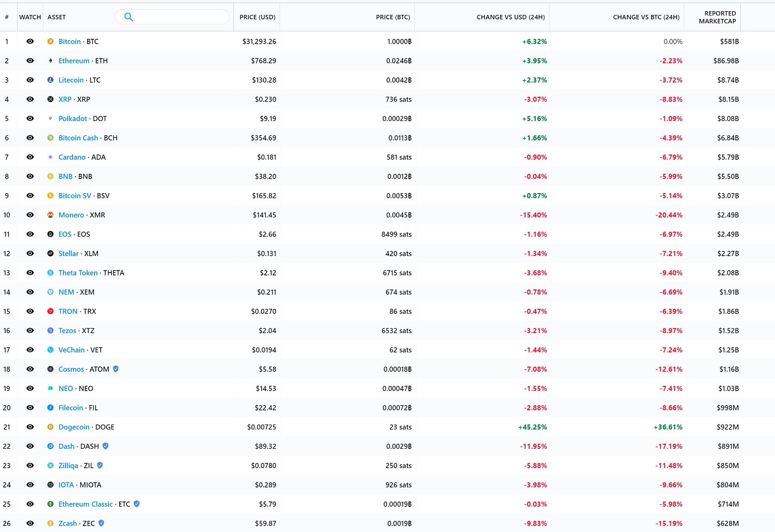Open the Ethereum Classic asset link
775x532 pixels.
click(x=86, y=504)
